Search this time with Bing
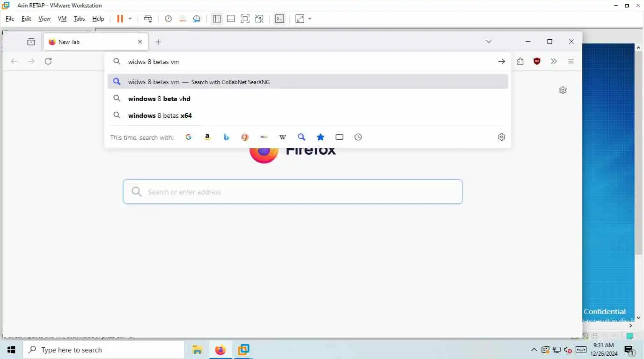The image size is (644, 359). tap(226, 137)
